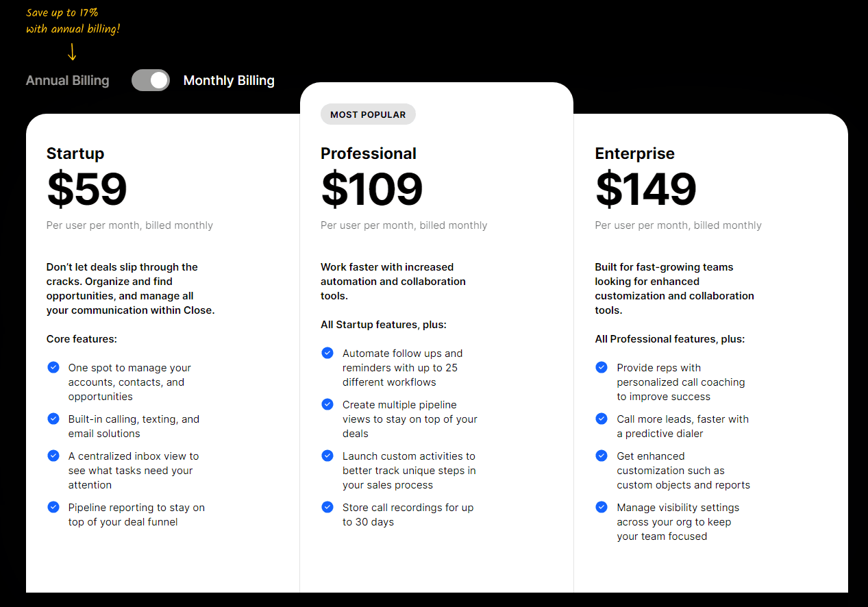The image size is (868, 607).
Task: Select the check icon next to "Built-in calling, texting"
Action: 53,418
